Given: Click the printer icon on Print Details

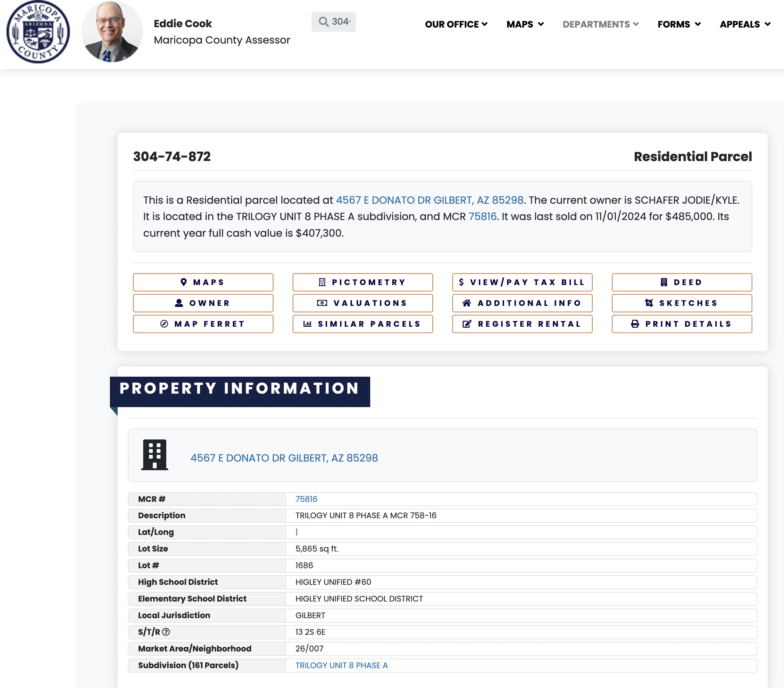Looking at the screenshot, I should click(x=635, y=324).
